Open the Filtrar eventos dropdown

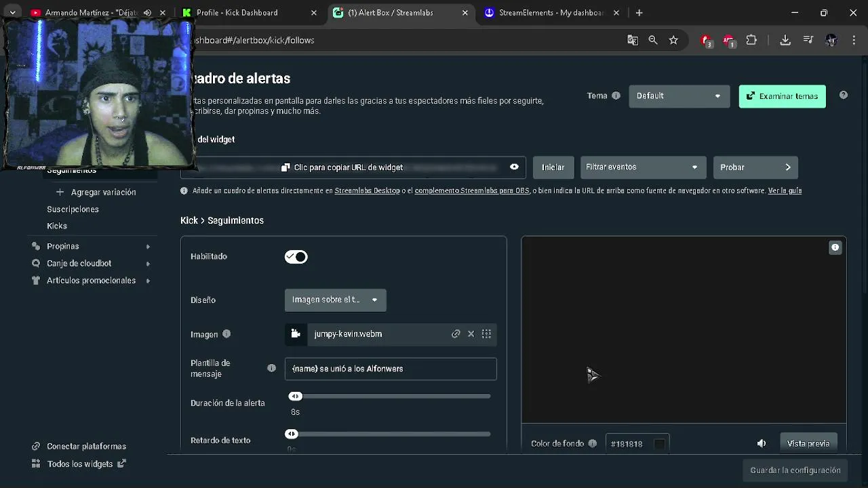643,167
